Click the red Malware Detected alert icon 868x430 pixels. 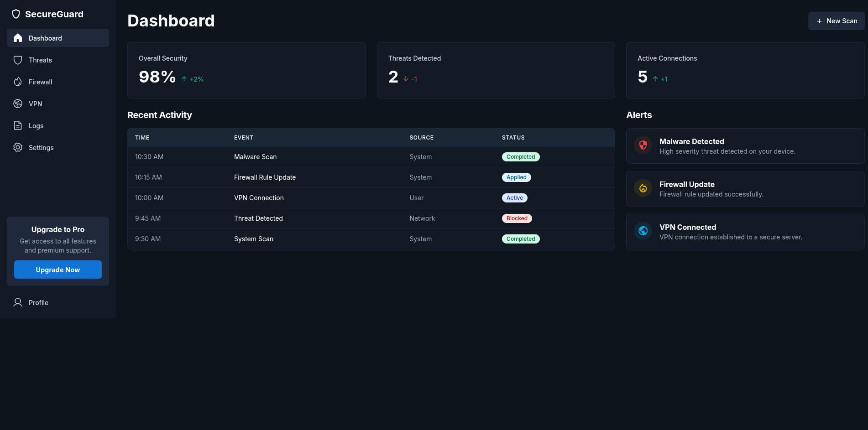(x=643, y=145)
